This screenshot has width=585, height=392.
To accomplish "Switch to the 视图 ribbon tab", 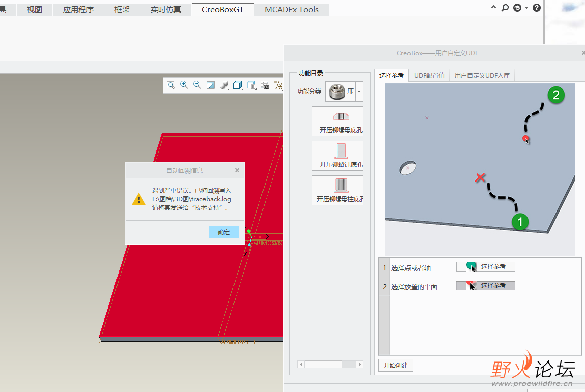I will (x=34, y=9).
